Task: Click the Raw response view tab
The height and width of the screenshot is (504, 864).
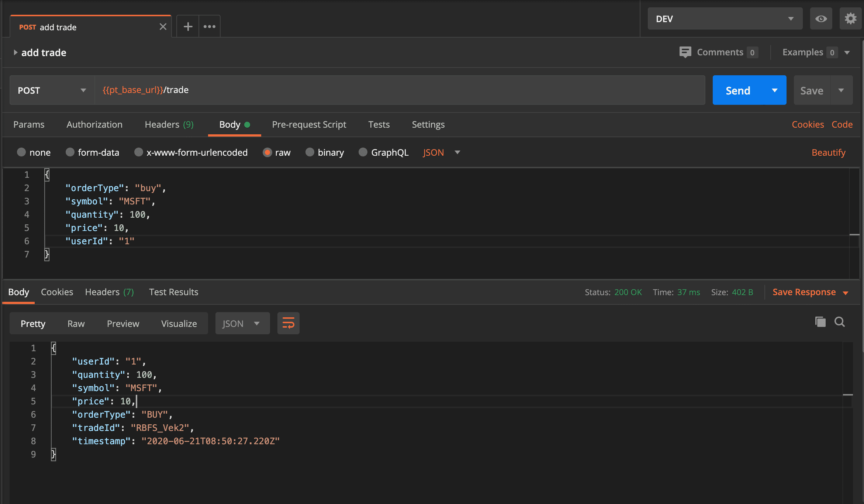Action: (76, 324)
